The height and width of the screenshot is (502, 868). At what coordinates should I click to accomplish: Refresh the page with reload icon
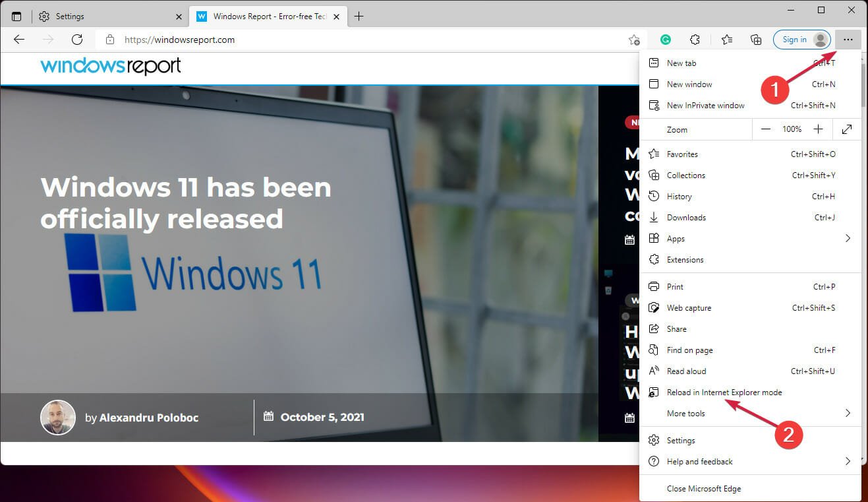pos(77,40)
